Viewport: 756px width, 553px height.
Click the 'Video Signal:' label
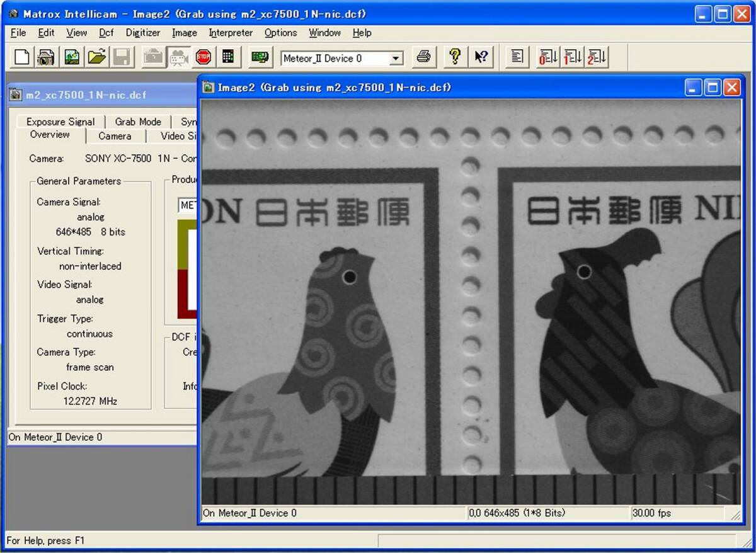65,285
